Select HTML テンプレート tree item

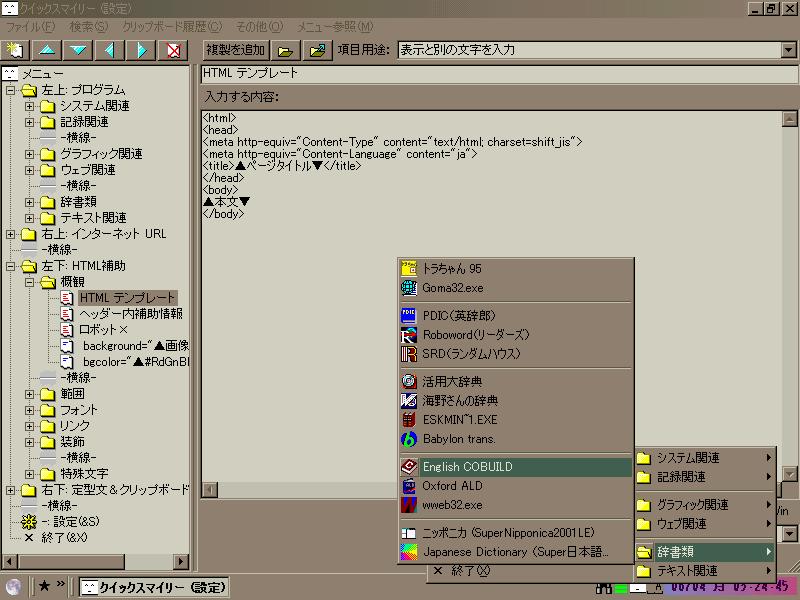(x=128, y=298)
